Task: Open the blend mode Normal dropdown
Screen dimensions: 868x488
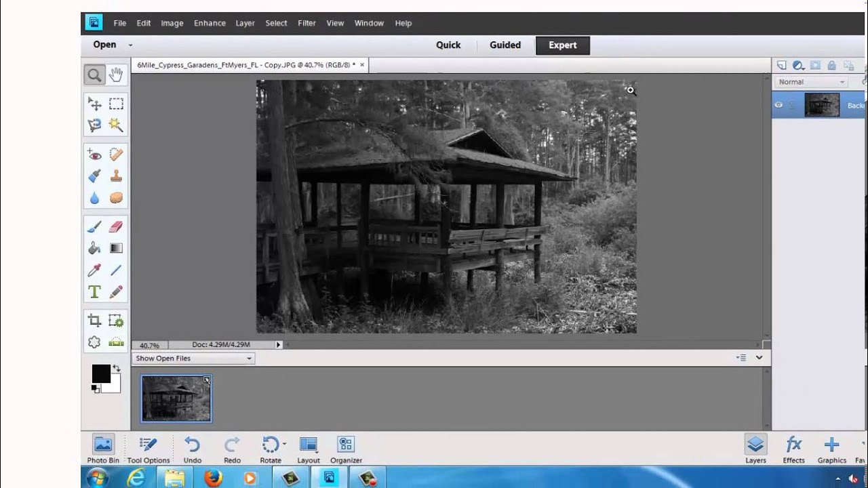Action: (x=812, y=82)
